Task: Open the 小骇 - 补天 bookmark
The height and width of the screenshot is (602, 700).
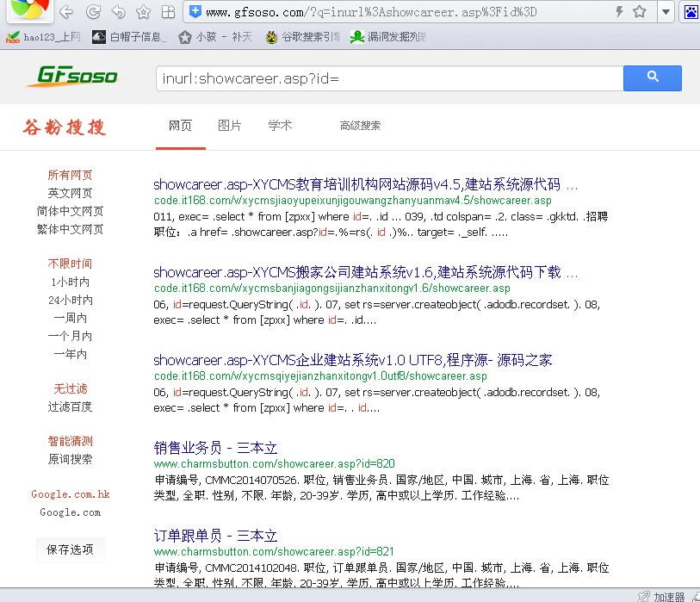Action: click(215, 37)
